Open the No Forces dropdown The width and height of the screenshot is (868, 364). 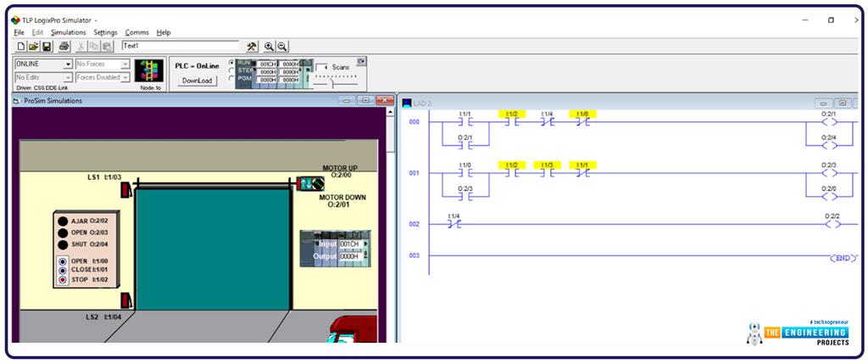[x=125, y=64]
